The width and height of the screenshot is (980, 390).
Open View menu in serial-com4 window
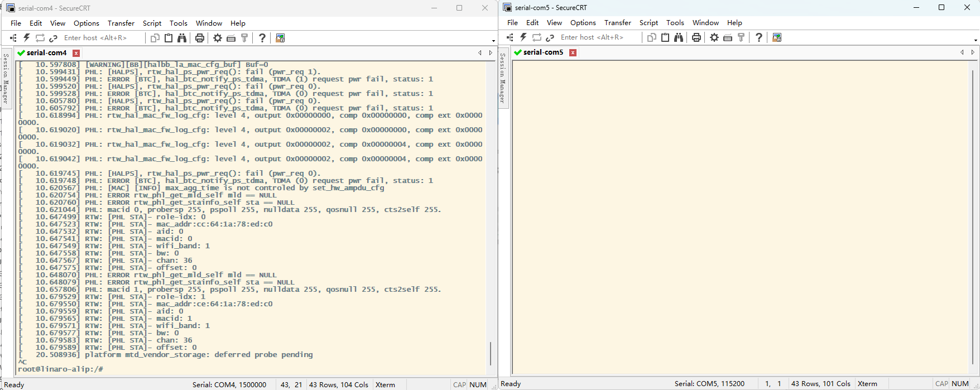57,23
